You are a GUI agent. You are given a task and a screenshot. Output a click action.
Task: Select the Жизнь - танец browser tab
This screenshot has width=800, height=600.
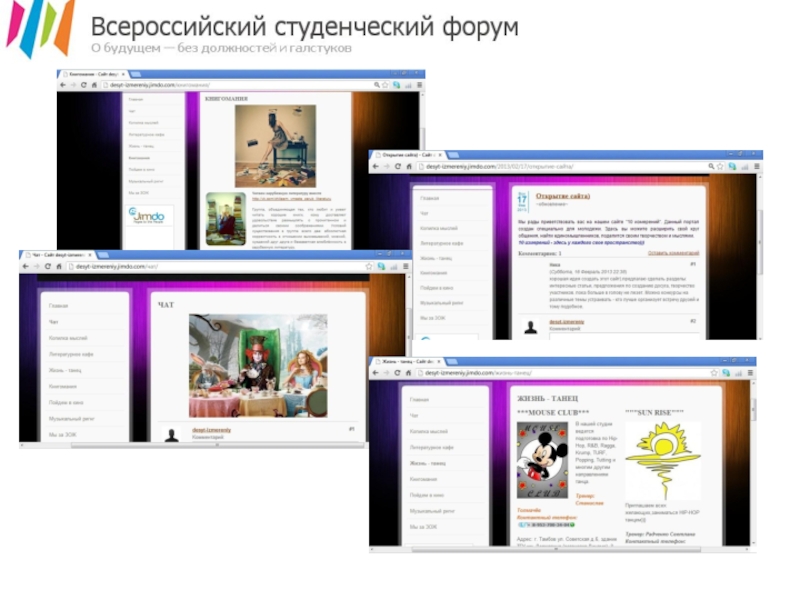pyautogui.click(x=408, y=361)
